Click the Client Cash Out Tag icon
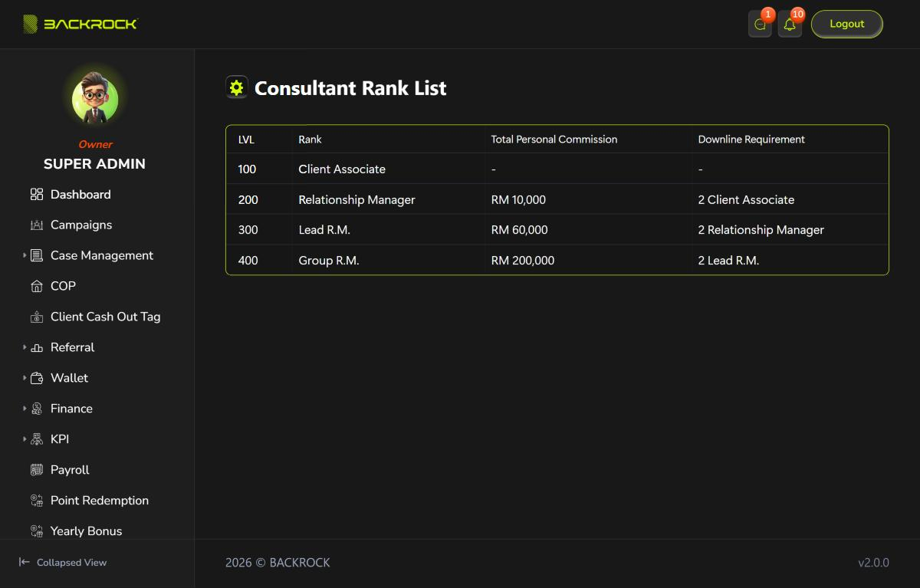The image size is (920, 588). (37, 317)
